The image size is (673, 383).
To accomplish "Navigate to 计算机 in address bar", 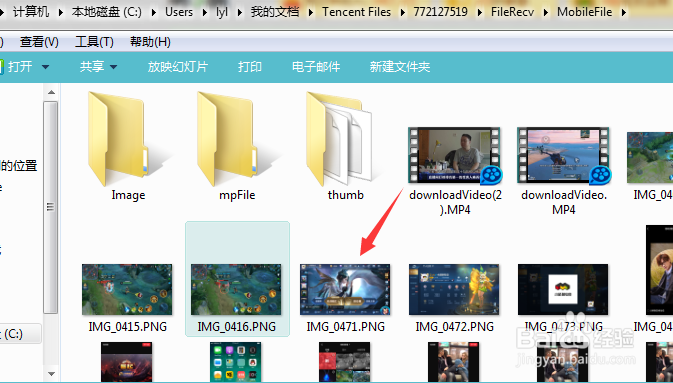I will click(x=31, y=12).
